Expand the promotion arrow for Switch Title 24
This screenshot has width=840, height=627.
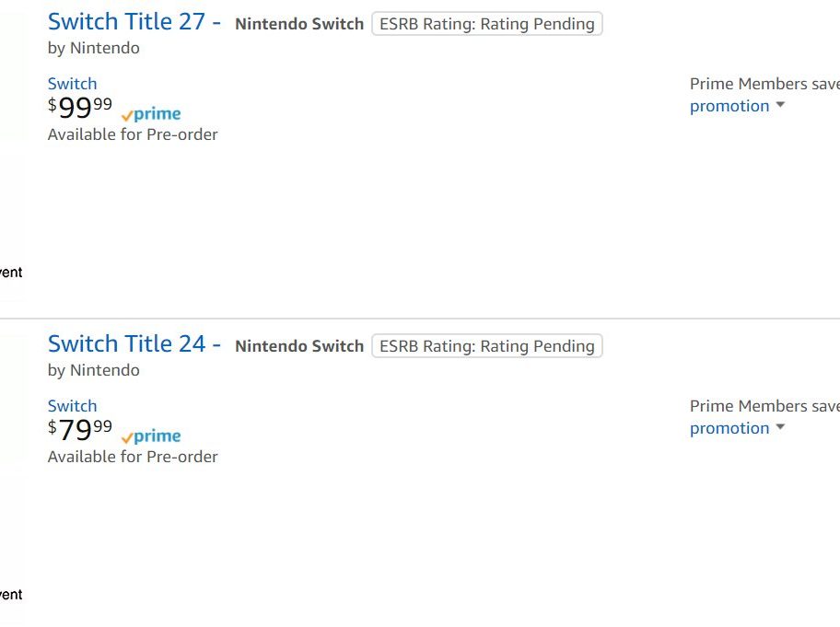click(780, 428)
